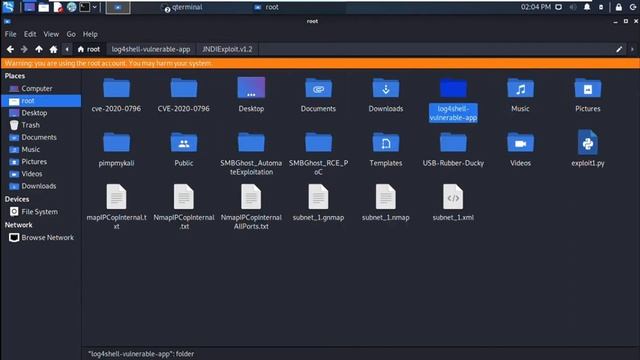Open the Templates folder
The width and height of the screenshot is (640, 360).
click(386, 142)
